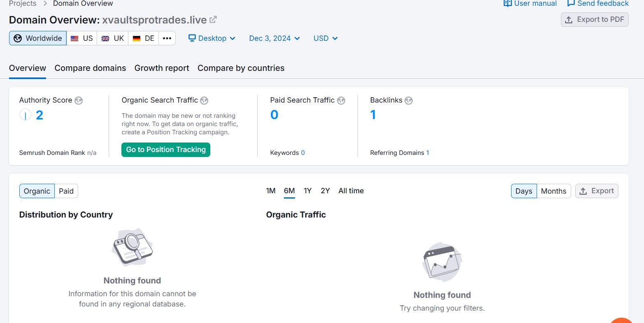Click the Organic Traffic chart heading
Viewport: 644px width, 323px height.
point(296,215)
